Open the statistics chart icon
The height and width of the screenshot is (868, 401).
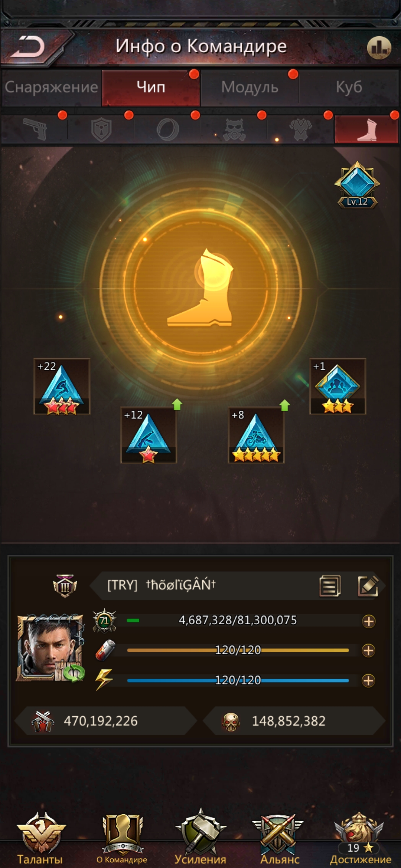pos(379,47)
